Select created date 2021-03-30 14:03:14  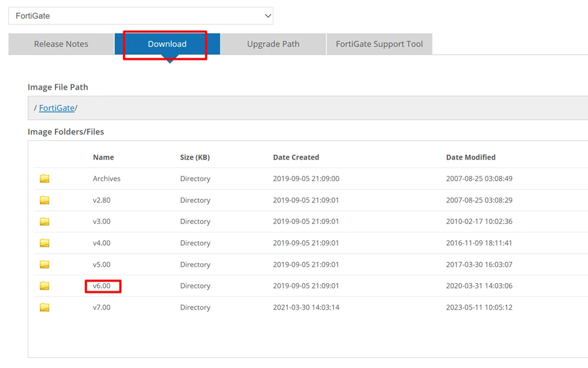pyautogui.click(x=306, y=307)
